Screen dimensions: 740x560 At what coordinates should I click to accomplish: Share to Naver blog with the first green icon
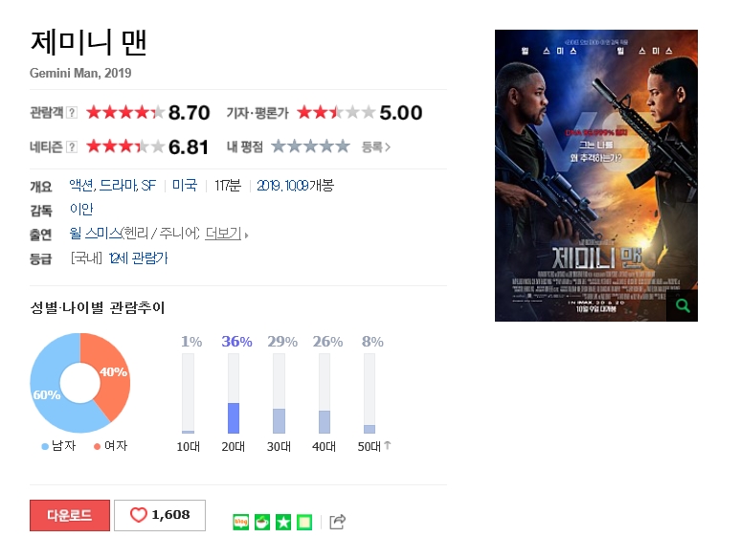[240, 522]
